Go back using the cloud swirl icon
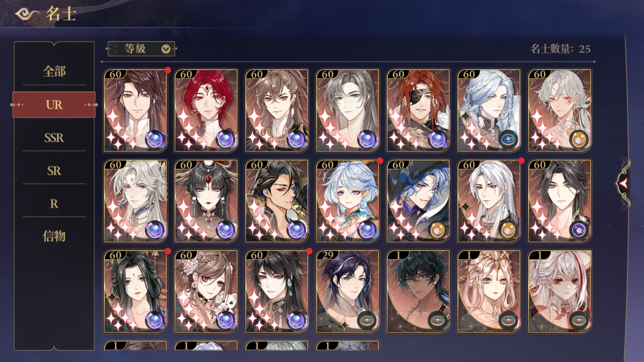Screen dimensions: 644x362 point(28,14)
